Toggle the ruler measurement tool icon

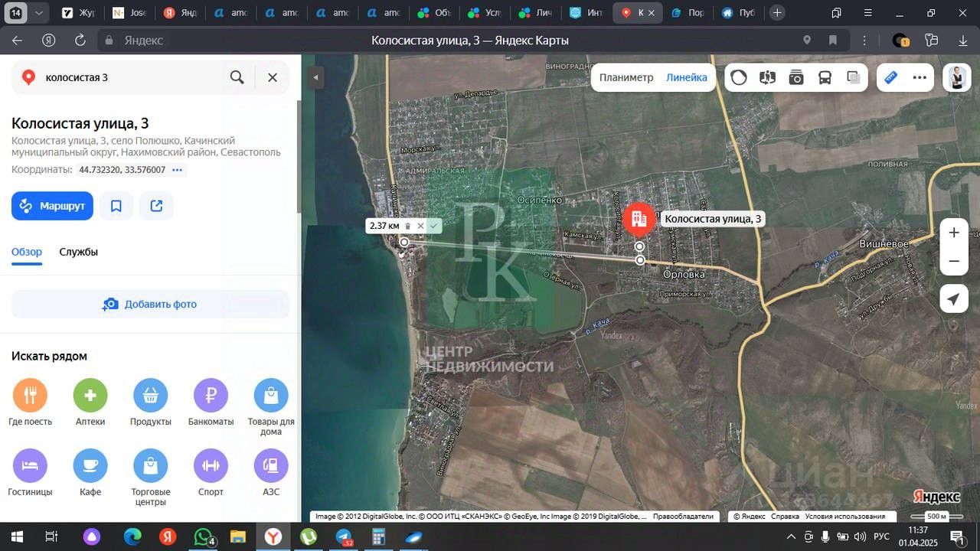(890, 77)
